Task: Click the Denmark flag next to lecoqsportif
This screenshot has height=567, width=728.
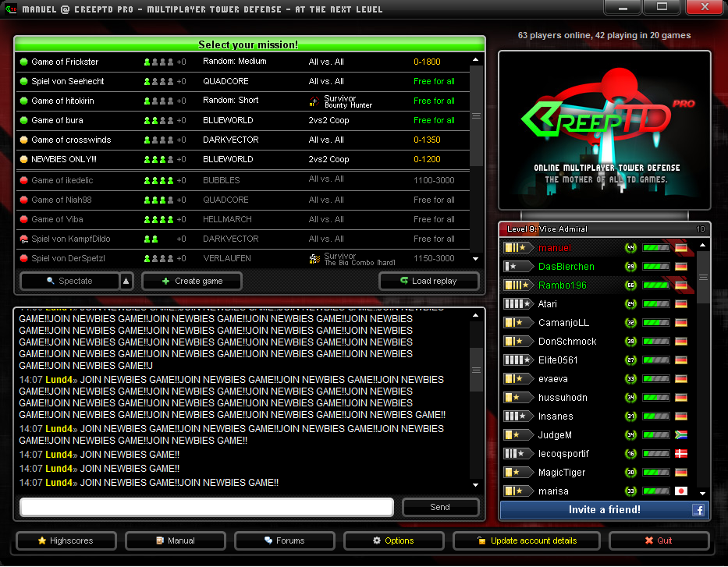Action: click(680, 454)
